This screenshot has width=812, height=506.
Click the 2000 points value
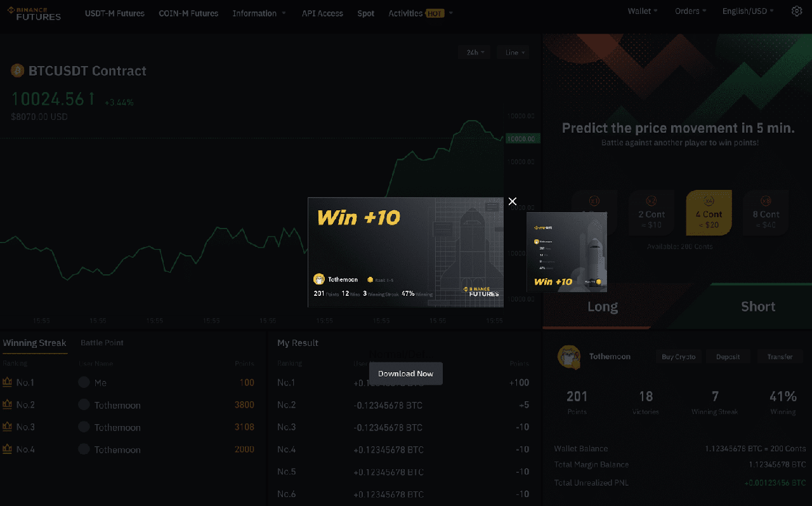point(244,449)
